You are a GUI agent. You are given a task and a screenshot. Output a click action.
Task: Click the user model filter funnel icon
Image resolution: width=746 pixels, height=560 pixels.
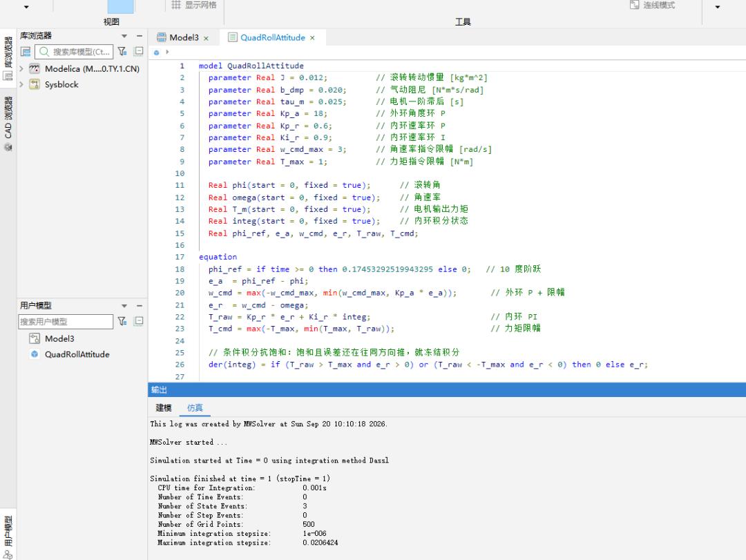tap(122, 322)
